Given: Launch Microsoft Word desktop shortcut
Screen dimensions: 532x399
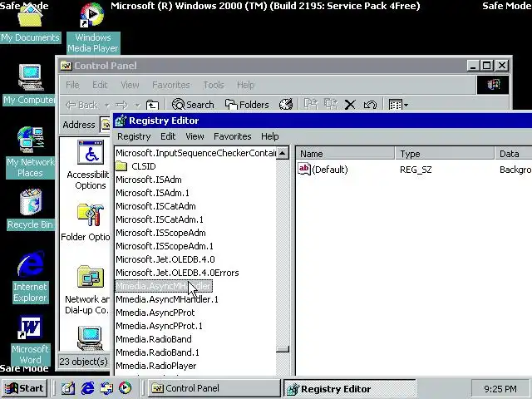Looking at the screenshot, I should click(30, 339).
